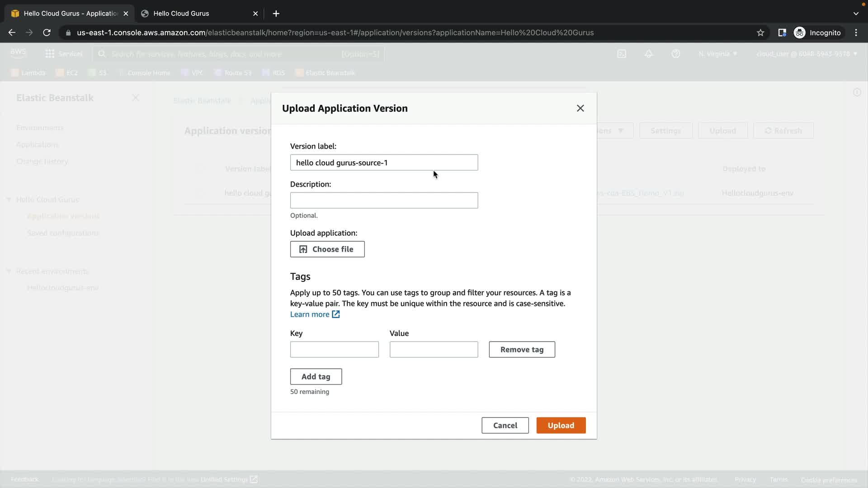Bookmark page with the star icon
This screenshot has height=488, width=868.
[x=760, y=33]
